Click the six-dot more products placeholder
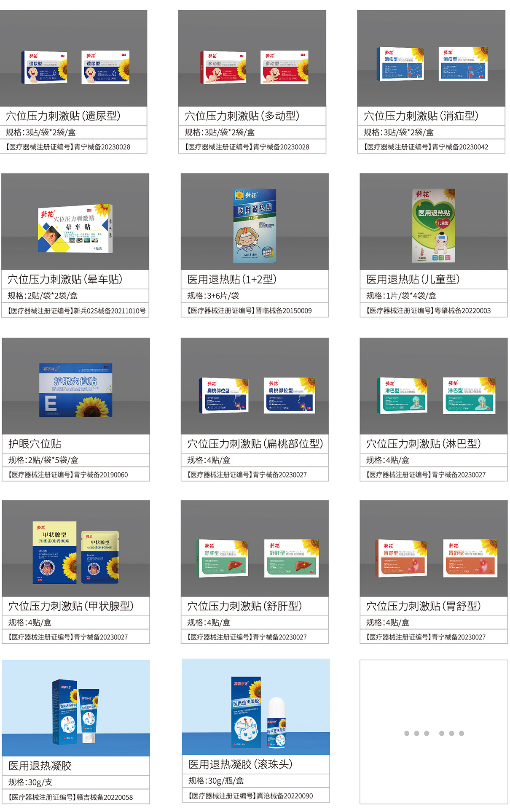 [x=434, y=733]
